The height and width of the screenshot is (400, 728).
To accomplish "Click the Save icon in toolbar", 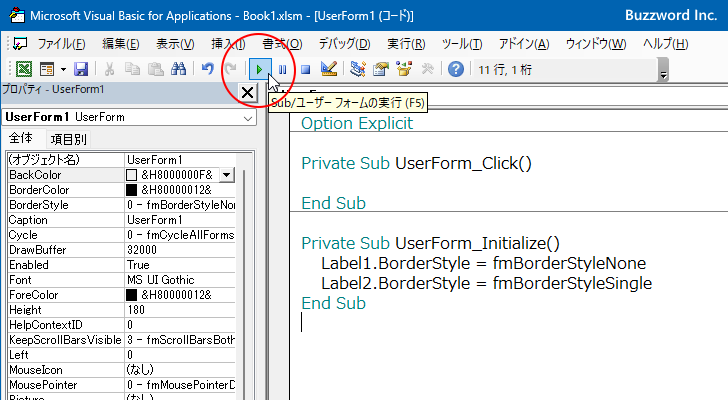I will (80, 69).
